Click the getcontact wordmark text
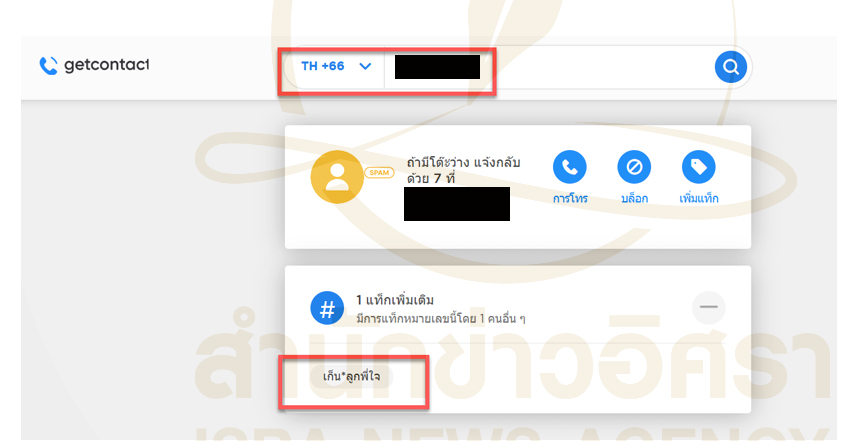The width and height of the screenshot is (848, 441). point(107,65)
